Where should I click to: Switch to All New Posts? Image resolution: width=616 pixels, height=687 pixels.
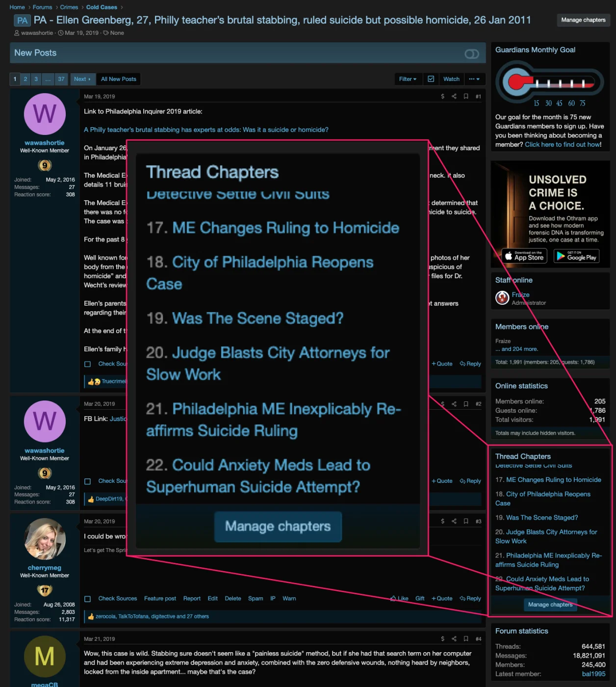[x=118, y=79]
